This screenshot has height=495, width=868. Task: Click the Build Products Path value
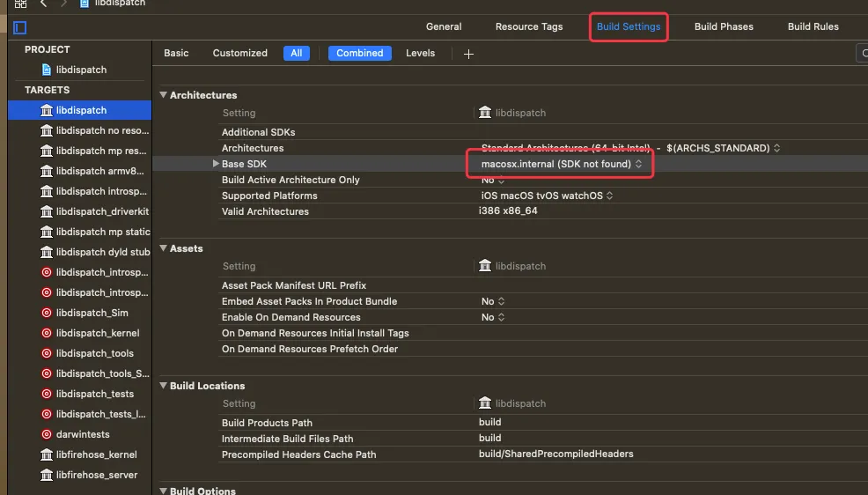(x=490, y=422)
